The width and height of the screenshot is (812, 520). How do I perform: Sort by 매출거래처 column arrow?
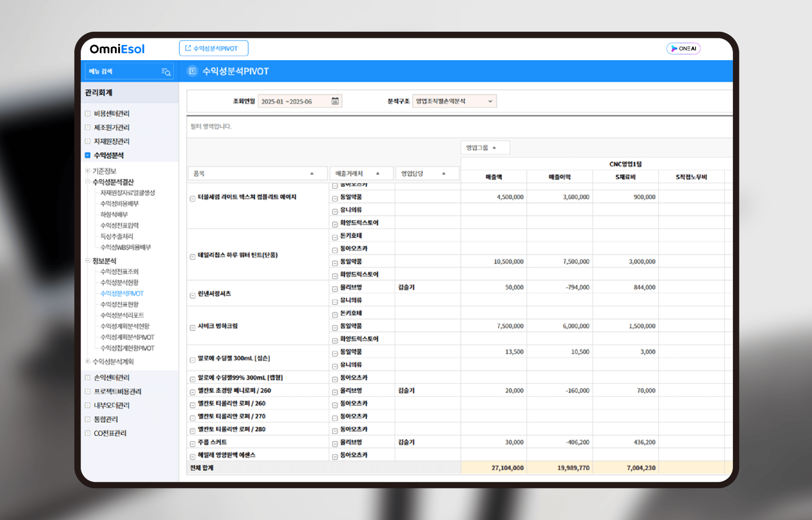378,174
